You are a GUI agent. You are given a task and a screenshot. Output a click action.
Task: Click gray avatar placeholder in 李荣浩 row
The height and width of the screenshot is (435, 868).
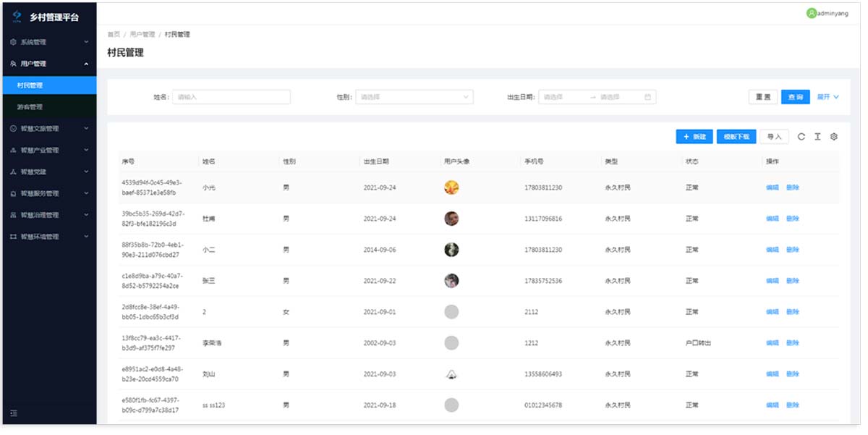451,343
